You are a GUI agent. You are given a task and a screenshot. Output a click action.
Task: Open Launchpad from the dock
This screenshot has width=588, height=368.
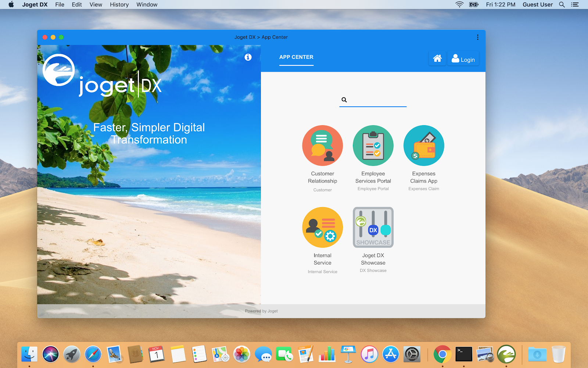72,354
